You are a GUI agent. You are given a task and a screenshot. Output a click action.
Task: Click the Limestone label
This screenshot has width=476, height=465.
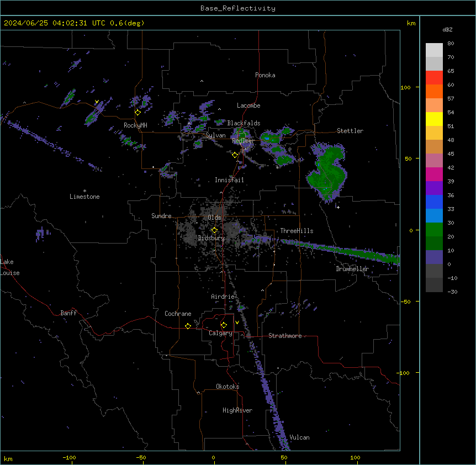[84, 197]
